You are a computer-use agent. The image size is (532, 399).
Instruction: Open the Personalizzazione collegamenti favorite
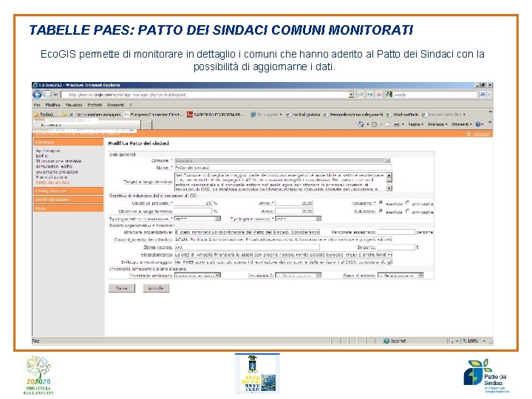(353, 115)
